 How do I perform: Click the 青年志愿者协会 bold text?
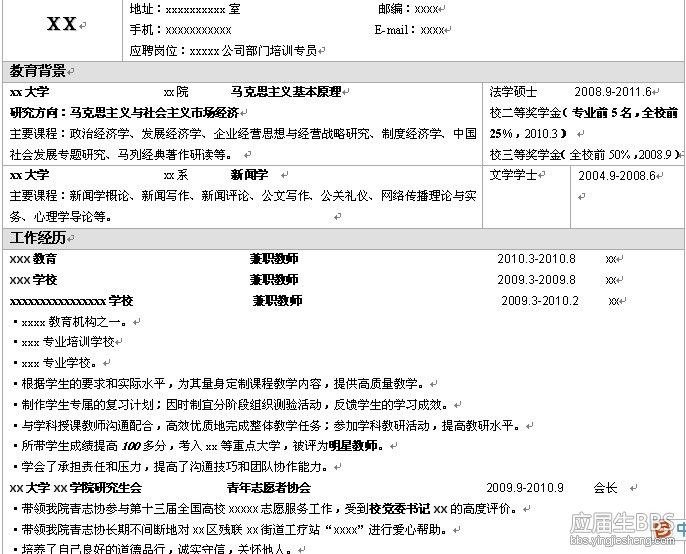269,488
